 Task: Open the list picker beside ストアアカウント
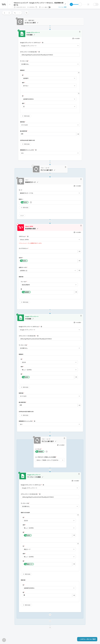click(x=79, y=251)
